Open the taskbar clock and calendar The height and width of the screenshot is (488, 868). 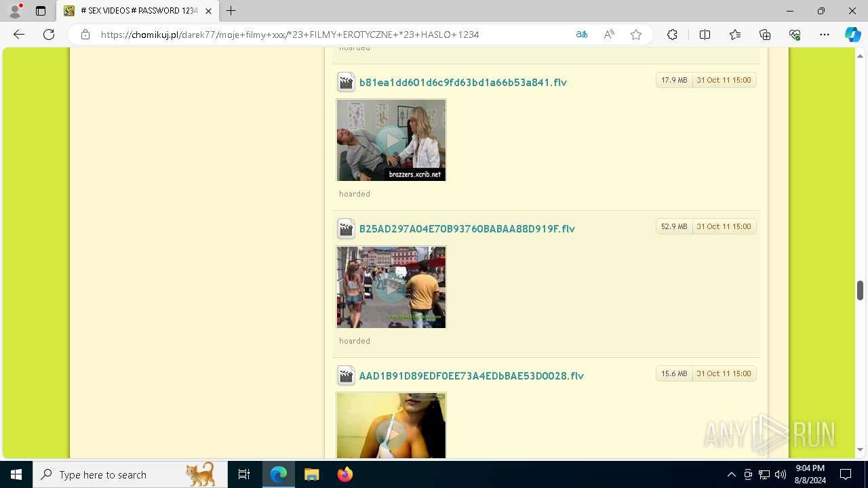click(810, 474)
